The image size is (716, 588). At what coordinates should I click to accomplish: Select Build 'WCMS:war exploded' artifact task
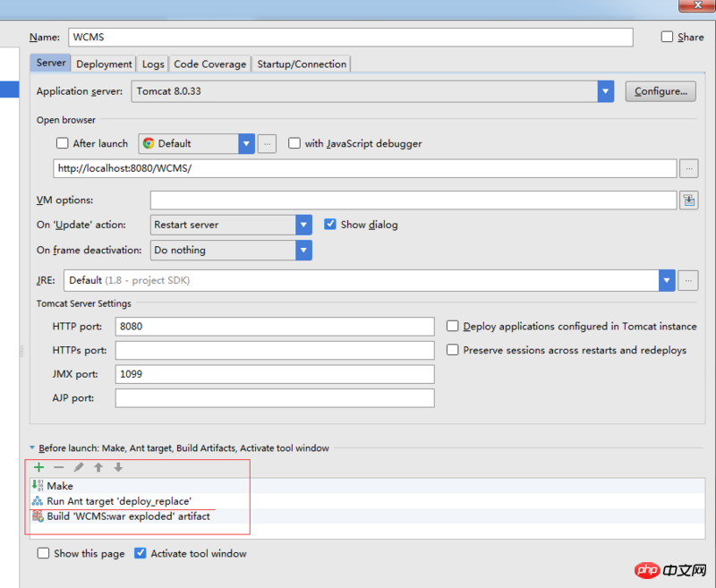coord(368,516)
